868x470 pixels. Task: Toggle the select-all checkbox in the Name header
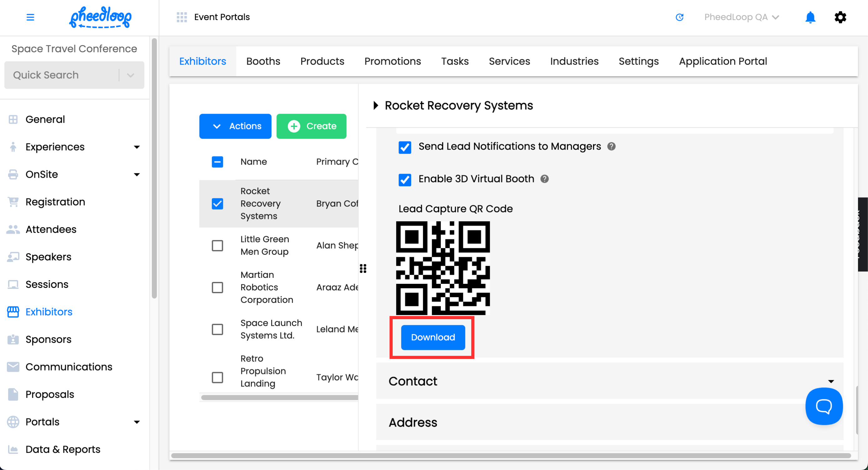pyautogui.click(x=217, y=162)
